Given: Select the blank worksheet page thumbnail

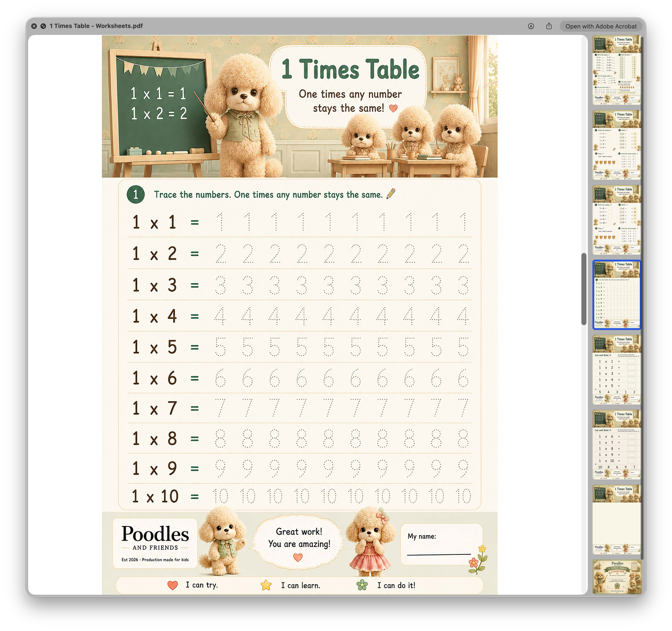Looking at the screenshot, I should 617,520.
